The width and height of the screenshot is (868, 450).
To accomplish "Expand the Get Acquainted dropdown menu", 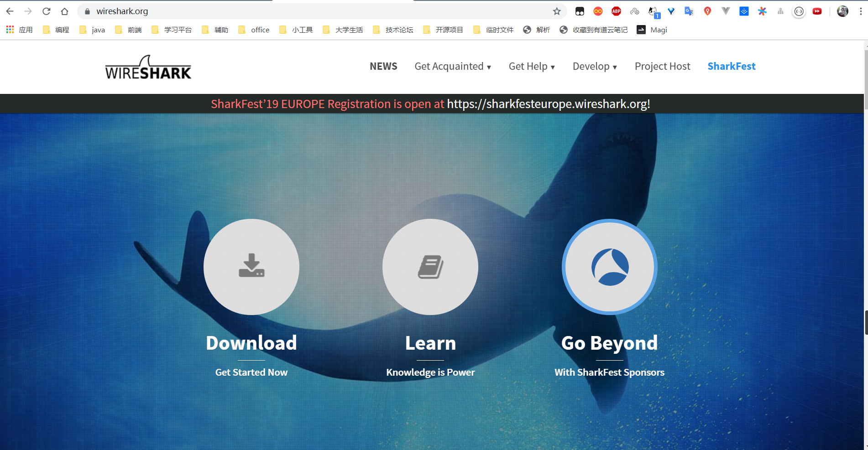I will [x=453, y=67].
